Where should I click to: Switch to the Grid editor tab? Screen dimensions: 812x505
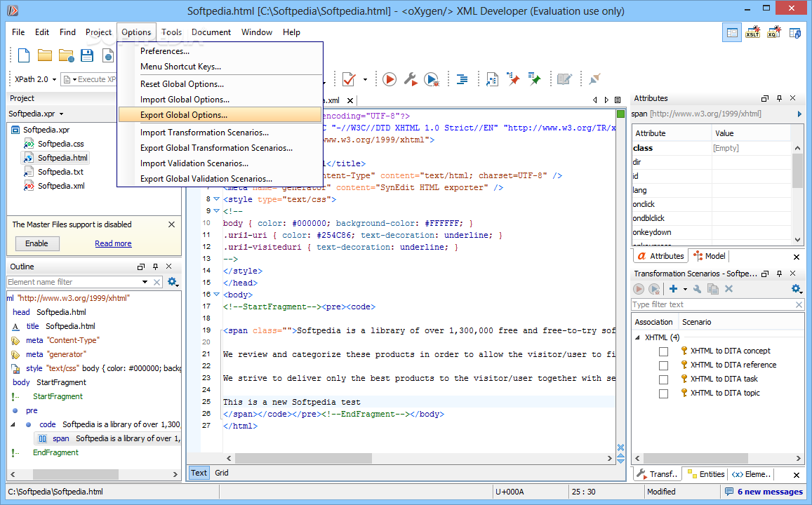tap(222, 473)
